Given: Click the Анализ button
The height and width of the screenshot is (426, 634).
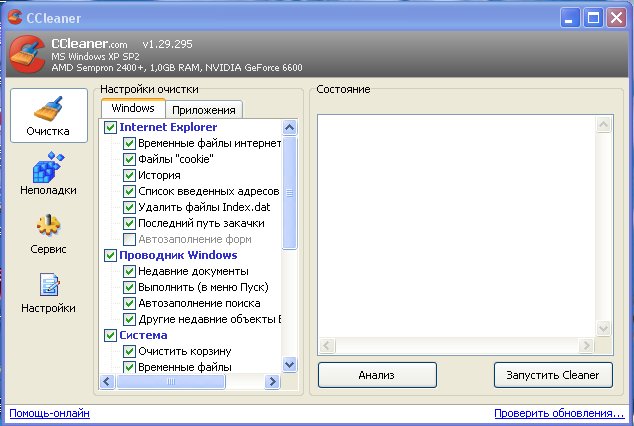Looking at the screenshot, I should (377, 375).
